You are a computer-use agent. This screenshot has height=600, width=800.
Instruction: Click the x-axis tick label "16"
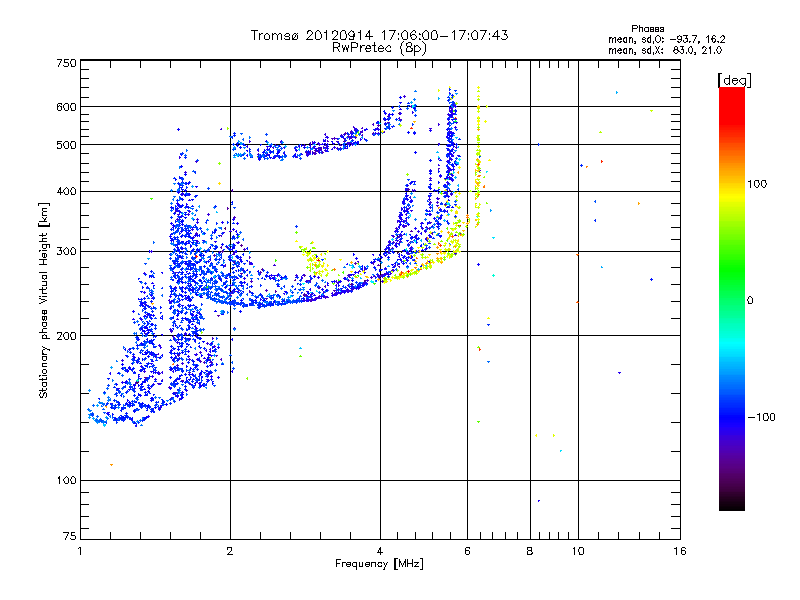point(680,551)
